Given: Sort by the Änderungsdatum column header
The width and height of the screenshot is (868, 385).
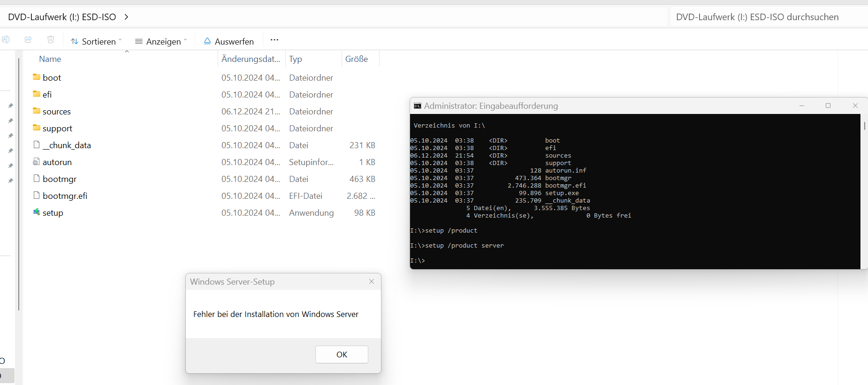Looking at the screenshot, I should click(251, 59).
